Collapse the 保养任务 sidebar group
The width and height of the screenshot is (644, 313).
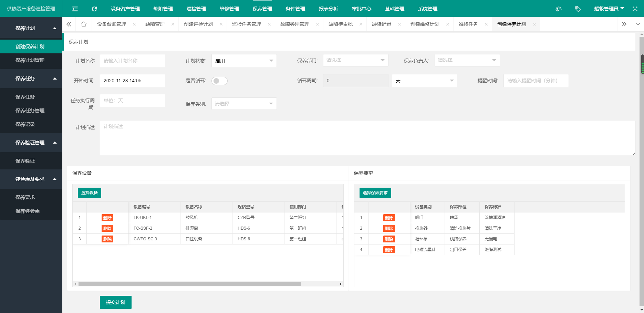(x=31, y=79)
